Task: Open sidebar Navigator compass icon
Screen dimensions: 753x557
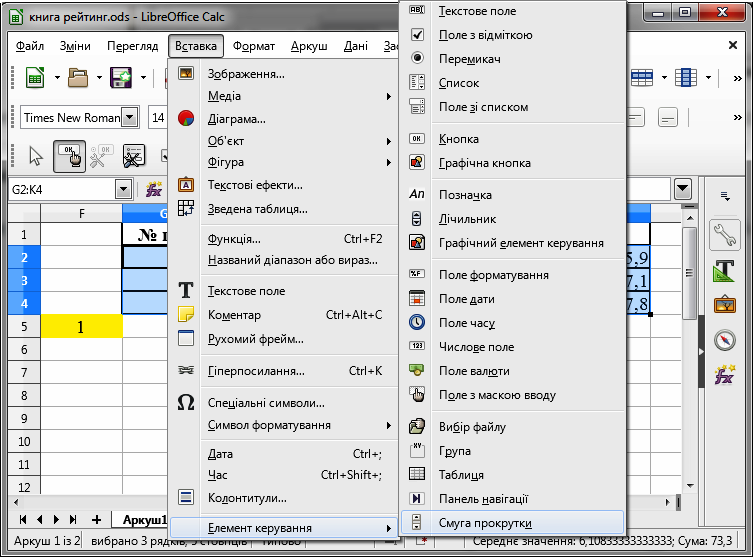Action: point(725,340)
